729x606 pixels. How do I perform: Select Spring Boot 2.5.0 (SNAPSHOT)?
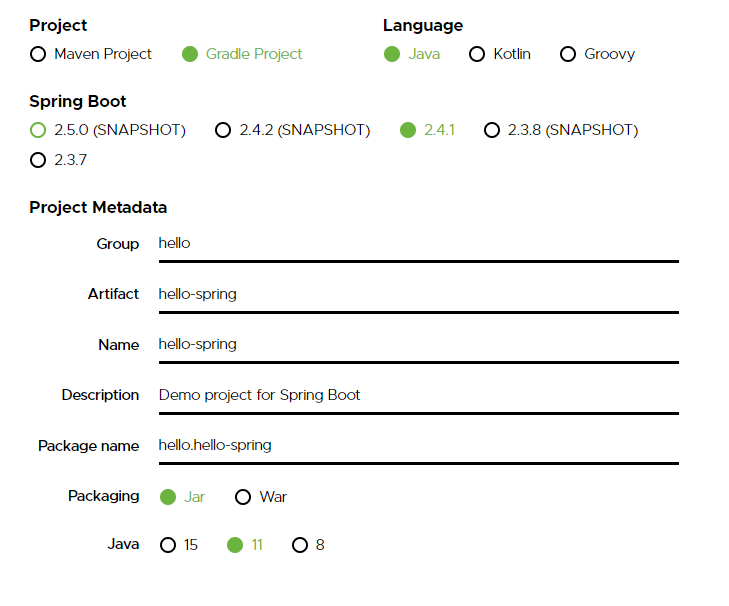tap(38, 130)
